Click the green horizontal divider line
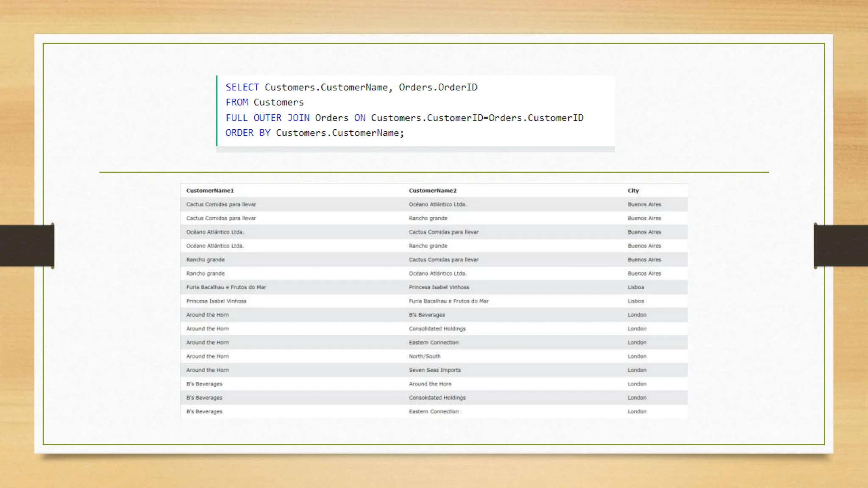This screenshot has width=868, height=488. (434, 172)
